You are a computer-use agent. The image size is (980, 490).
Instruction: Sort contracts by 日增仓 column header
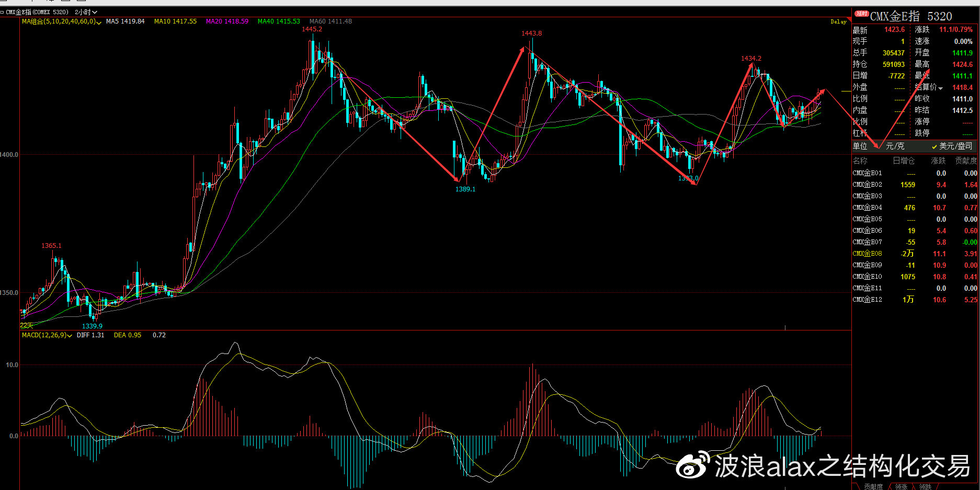coord(904,161)
